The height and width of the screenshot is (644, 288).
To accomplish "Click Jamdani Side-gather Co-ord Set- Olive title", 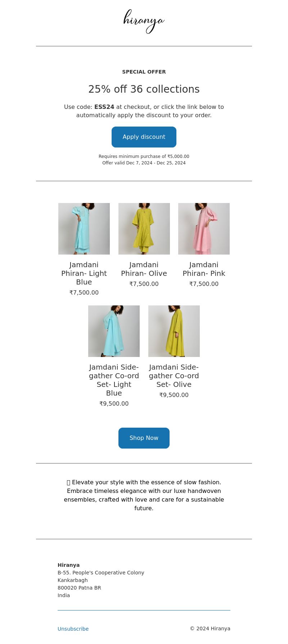I will [x=174, y=376].
